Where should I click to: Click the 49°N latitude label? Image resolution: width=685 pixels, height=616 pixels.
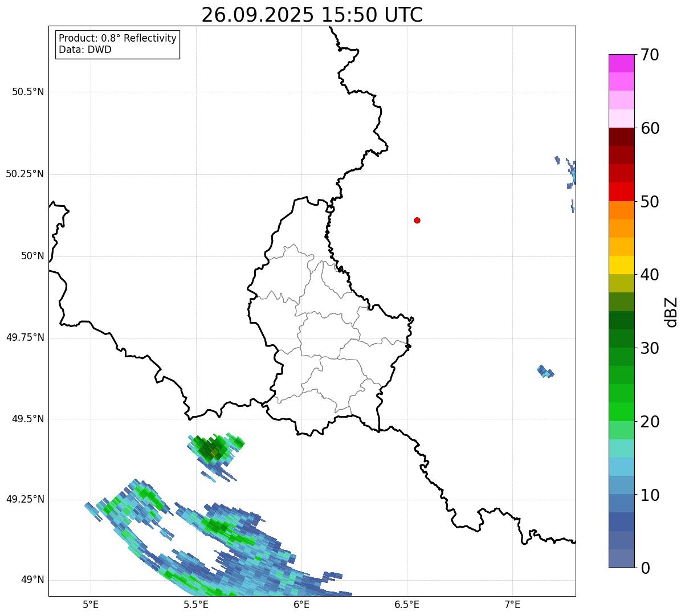point(32,580)
